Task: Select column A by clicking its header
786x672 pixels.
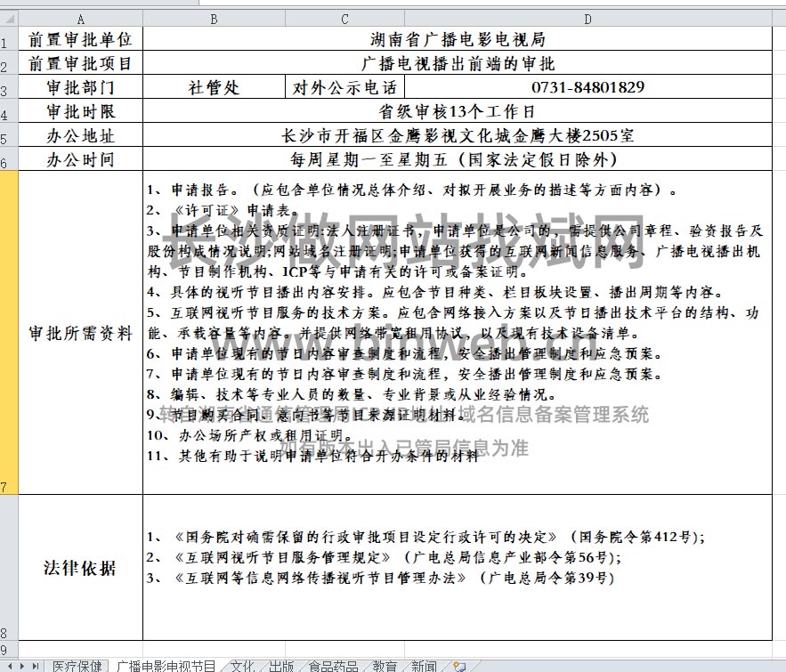Action: coord(80,17)
